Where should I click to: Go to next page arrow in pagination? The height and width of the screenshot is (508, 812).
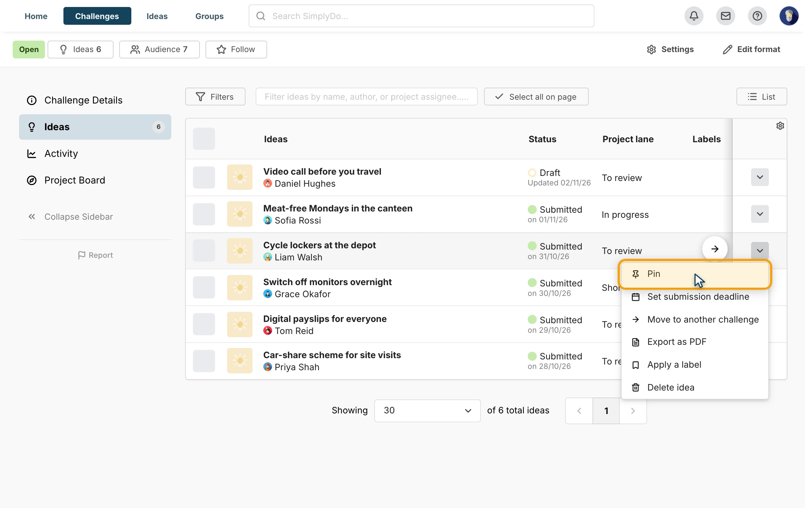coord(633,411)
